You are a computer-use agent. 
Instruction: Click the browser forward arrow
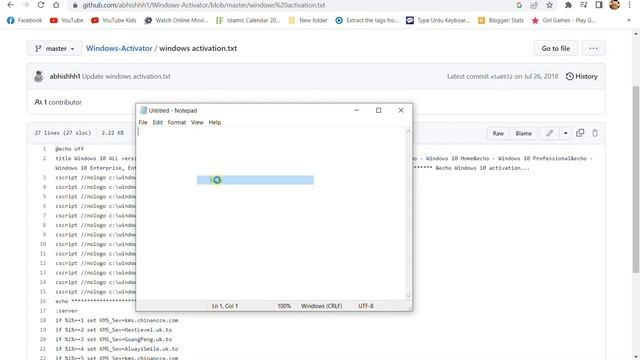point(26,5)
